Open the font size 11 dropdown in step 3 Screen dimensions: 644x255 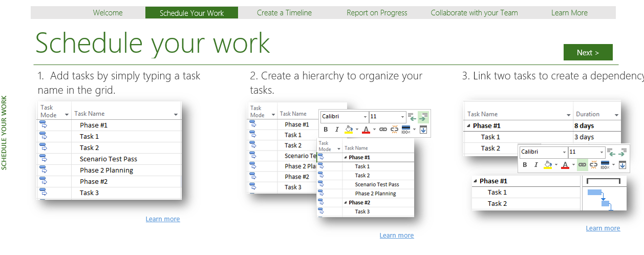point(600,152)
